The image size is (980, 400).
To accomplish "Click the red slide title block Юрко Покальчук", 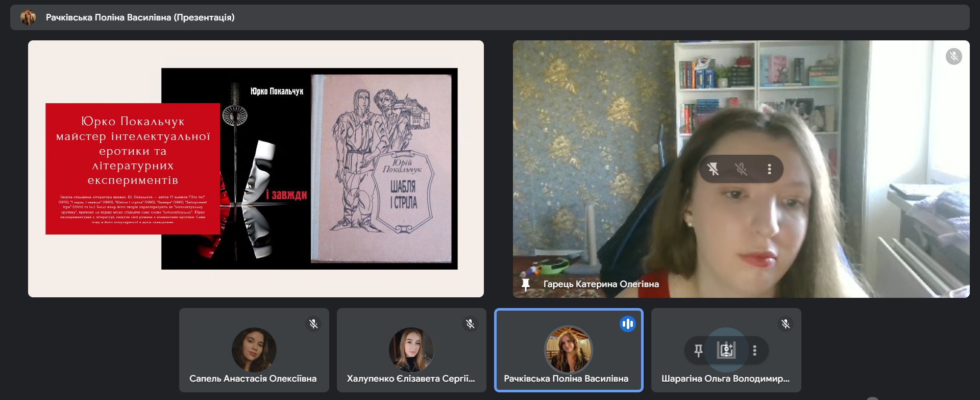I will (x=133, y=169).
